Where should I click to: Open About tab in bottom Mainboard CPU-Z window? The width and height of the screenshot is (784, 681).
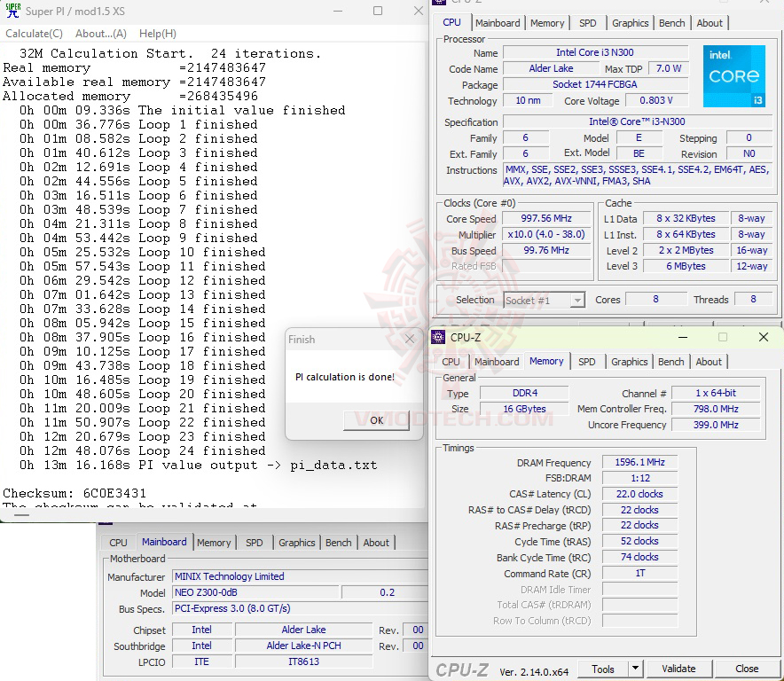pyautogui.click(x=376, y=543)
